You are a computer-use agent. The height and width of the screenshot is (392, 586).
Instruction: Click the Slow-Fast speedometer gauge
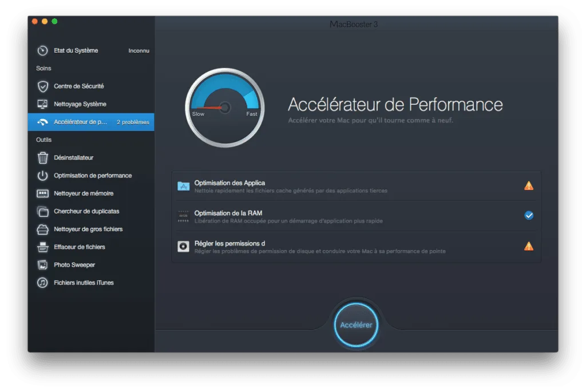(x=224, y=106)
